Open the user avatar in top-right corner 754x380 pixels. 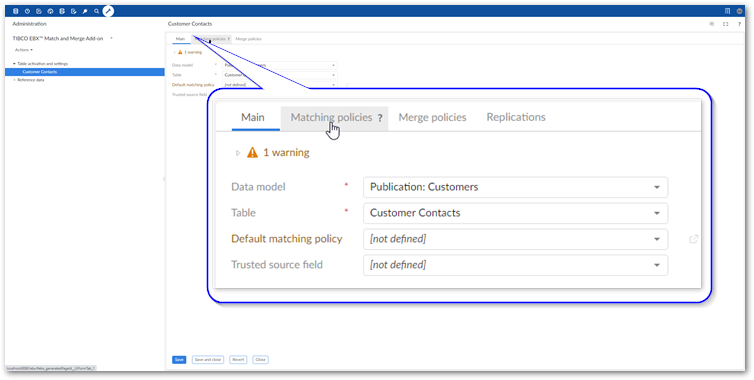pyautogui.click(x=740, y=11)
